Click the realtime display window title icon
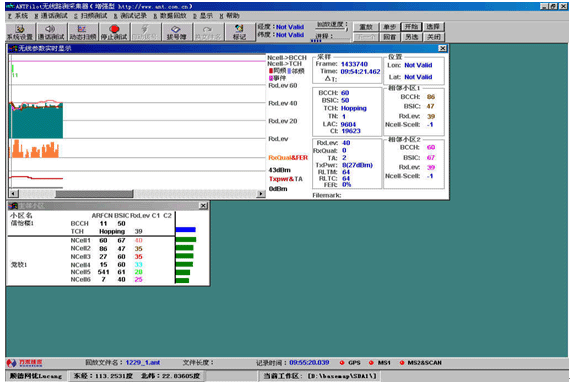 [x=13, y=48]
